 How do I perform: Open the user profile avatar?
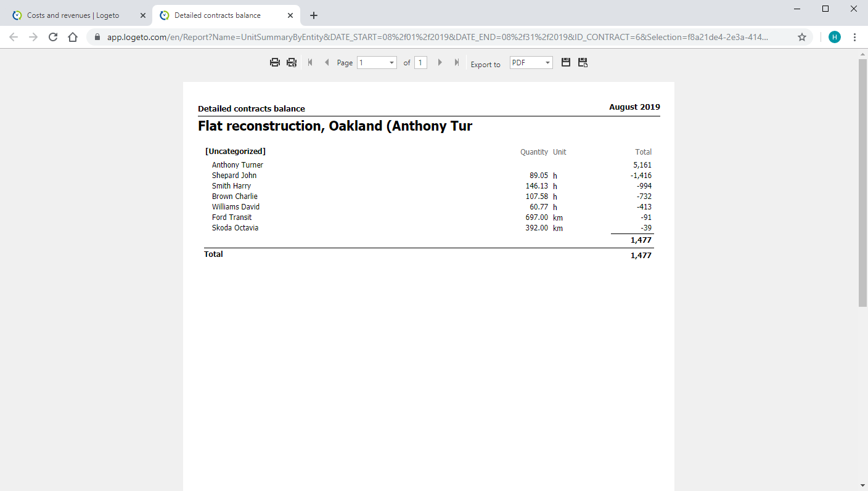(835, 37)
